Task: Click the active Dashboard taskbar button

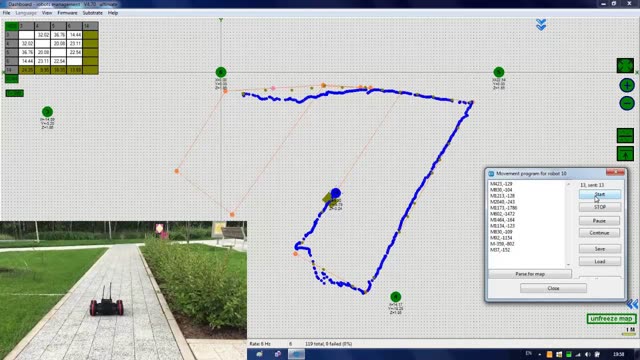Action: [x=296, y=354]
